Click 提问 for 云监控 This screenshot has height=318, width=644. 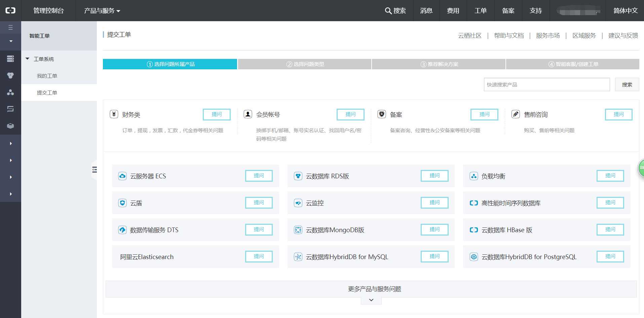pyautogui.click(x=434, y=203)
